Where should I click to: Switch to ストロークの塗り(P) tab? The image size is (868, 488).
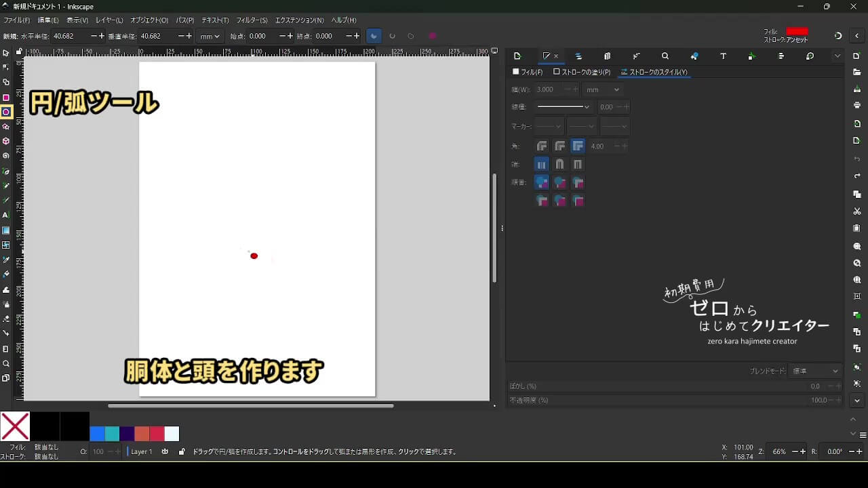tap(582, 72)
